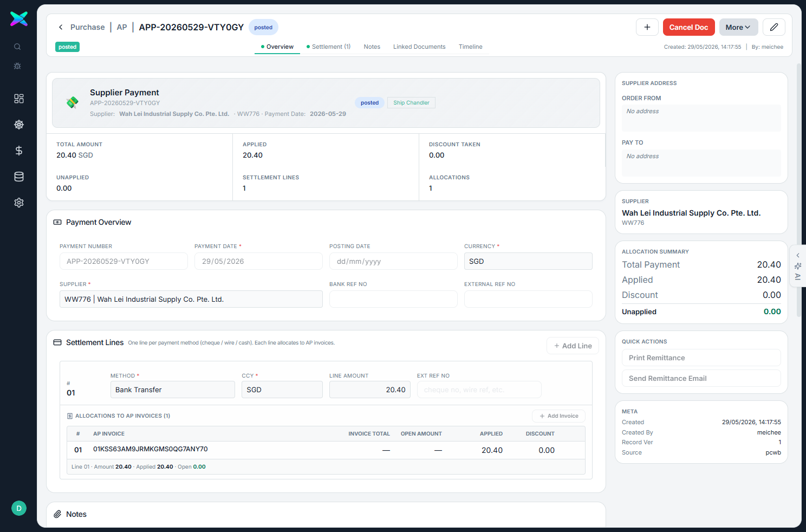Open the Linked Documents tab

pyautogui.click(x=419, y=47)
